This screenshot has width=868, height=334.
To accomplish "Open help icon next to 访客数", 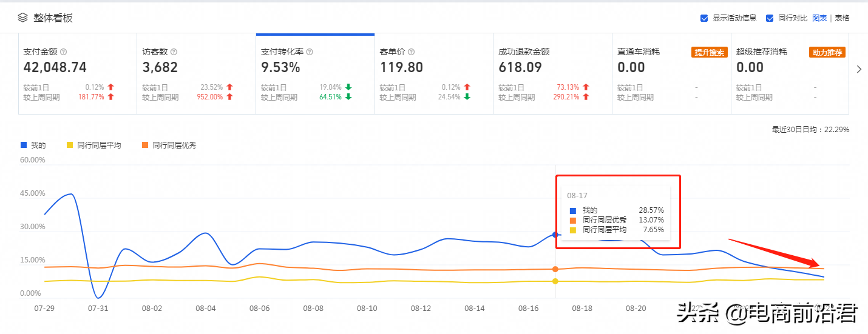I will [174, 52].
